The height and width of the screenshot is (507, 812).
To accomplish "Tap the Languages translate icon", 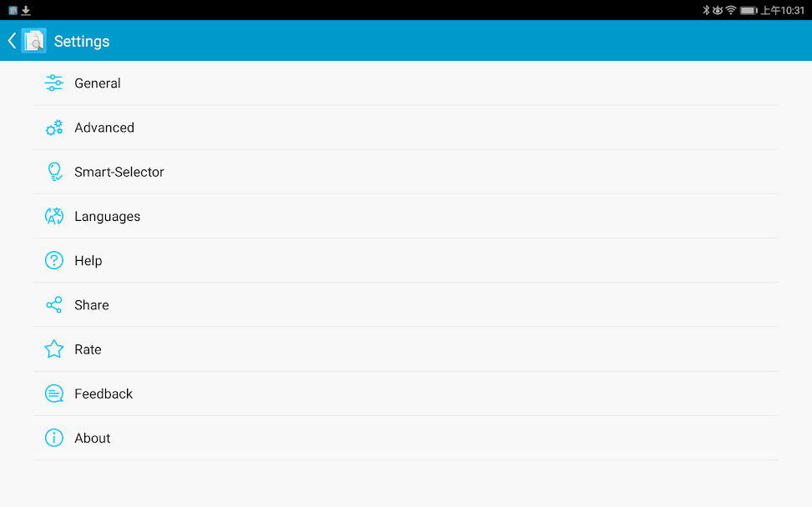I will 54,216.
